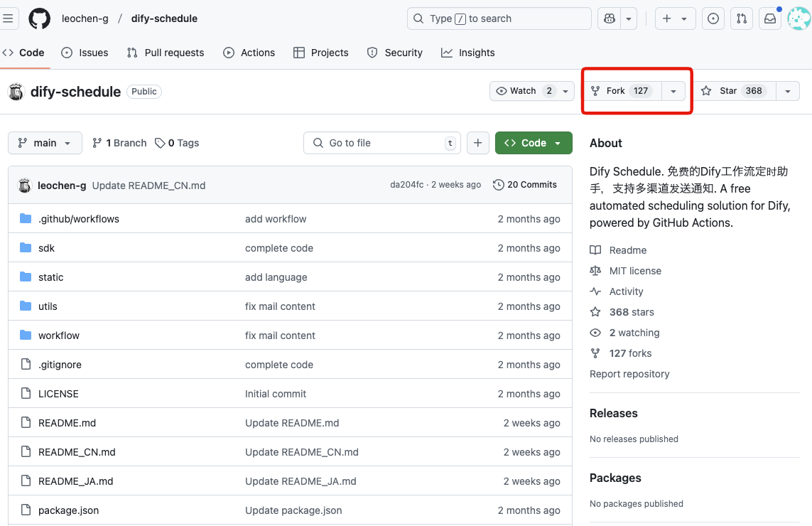View the MIT license link
The width and height of the screenshot is (812, 526).
click(626, 271)
